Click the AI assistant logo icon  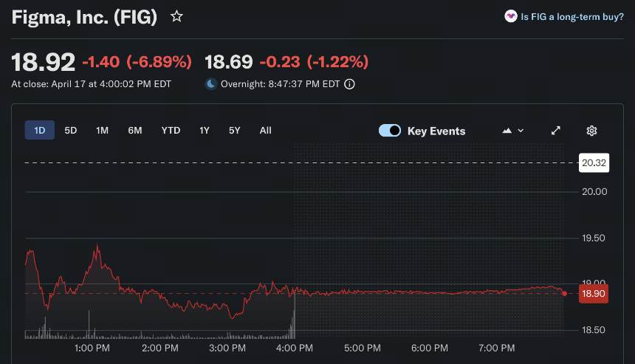coord(511,16)
